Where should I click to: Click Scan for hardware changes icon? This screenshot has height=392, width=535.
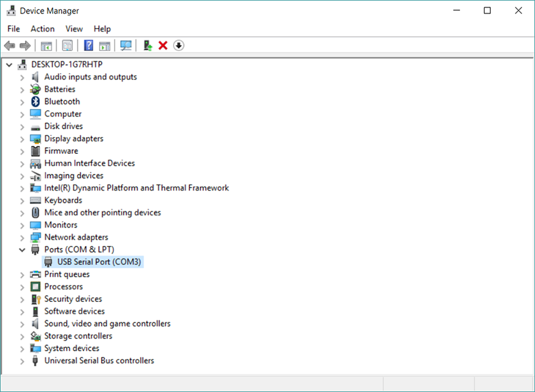[126, 45]
